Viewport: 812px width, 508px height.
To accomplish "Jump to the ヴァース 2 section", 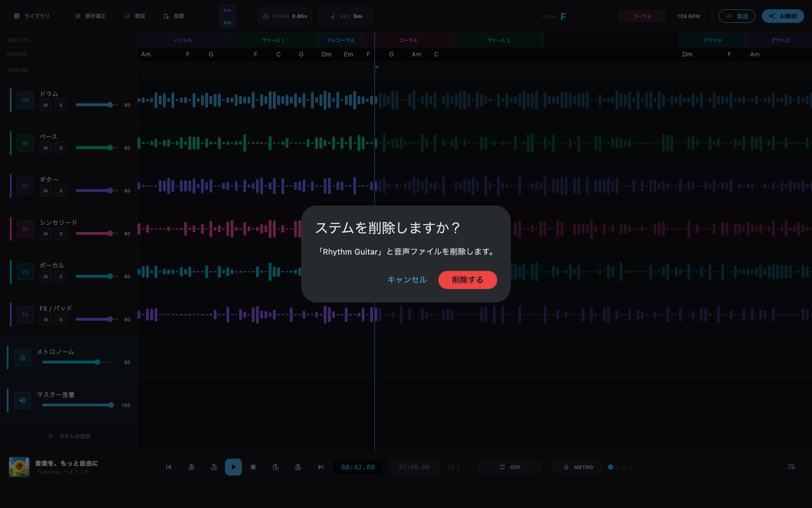I will click(498, 40).
